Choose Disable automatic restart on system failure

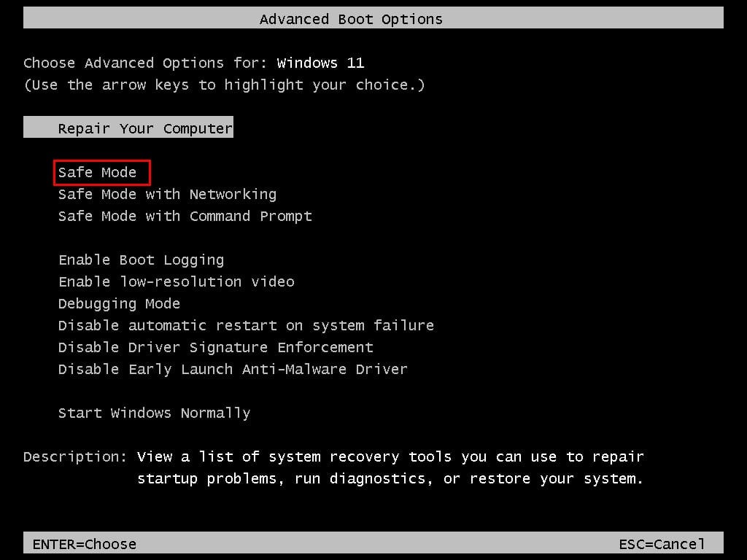(246, 326)
